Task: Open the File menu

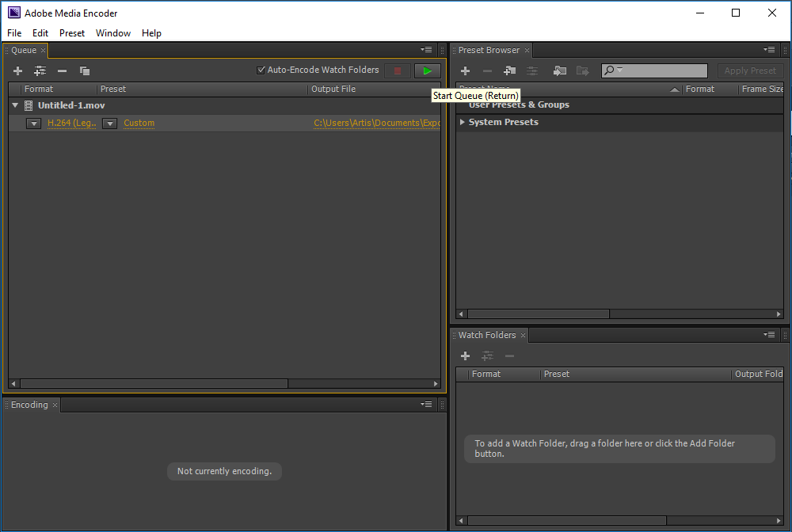Action: tap(14, 32)
